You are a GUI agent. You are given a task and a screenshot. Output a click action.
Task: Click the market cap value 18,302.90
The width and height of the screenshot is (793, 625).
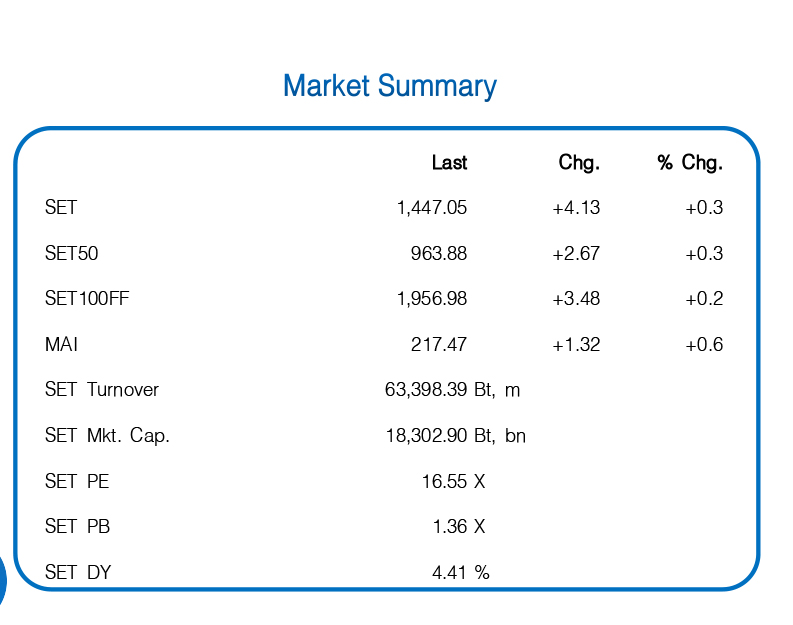point(427,436)
